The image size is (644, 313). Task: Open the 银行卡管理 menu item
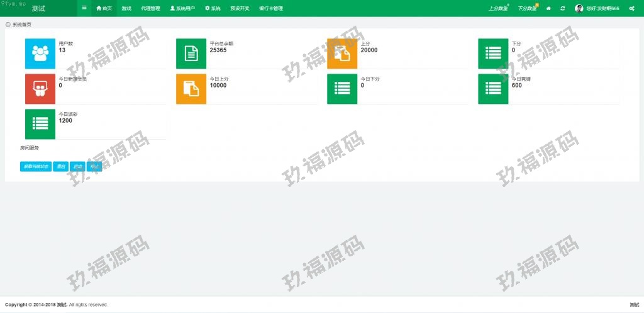point(270,8)
